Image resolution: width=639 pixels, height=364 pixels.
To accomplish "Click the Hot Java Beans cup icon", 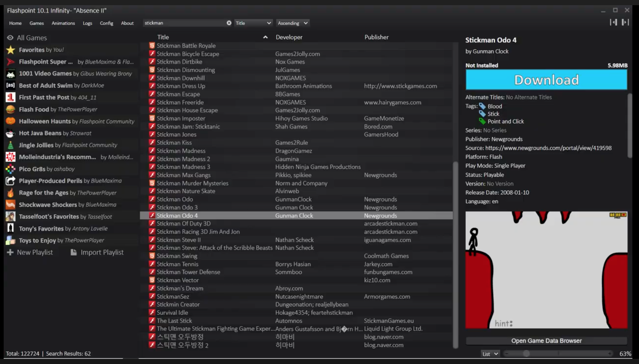I will pos(11,133).
